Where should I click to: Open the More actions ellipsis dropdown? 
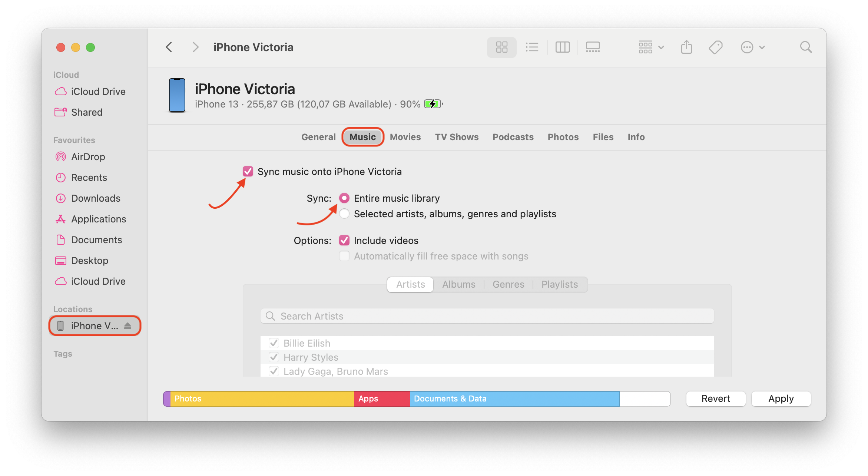pos(753,47)
